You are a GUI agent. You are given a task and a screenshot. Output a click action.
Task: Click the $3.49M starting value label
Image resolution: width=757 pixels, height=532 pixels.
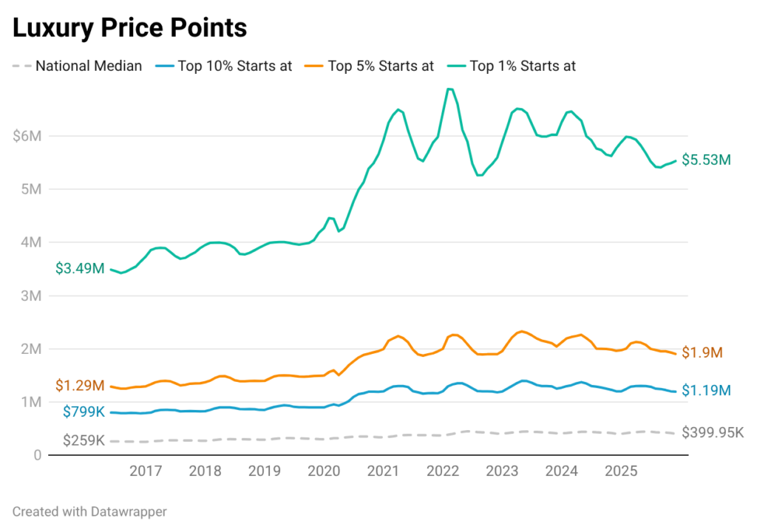[x=80, y=268]
